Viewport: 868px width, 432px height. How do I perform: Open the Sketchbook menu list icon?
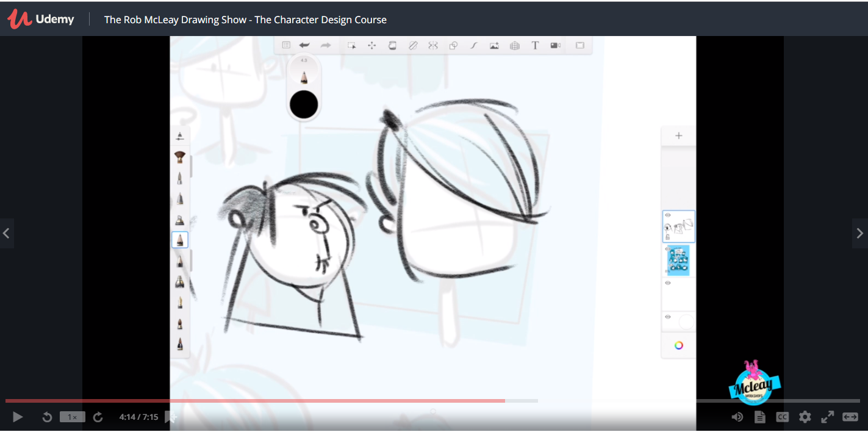click(x=286, y=45)
